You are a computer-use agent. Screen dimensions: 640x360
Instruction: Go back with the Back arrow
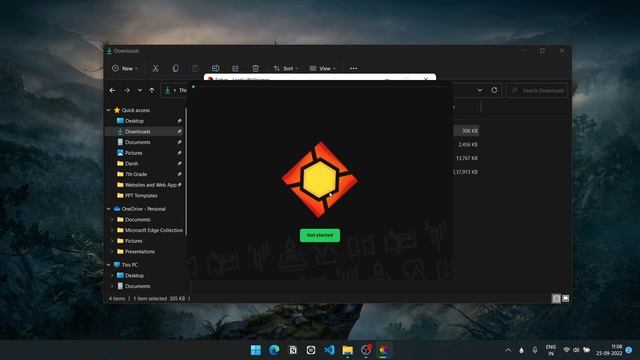pyautogui.click(x=113, y=90)
